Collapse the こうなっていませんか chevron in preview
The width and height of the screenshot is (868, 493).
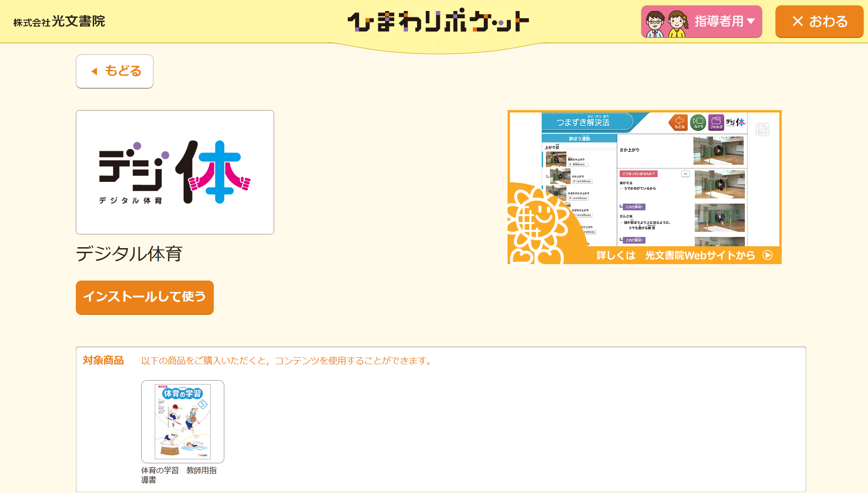(x=685, y=174)
